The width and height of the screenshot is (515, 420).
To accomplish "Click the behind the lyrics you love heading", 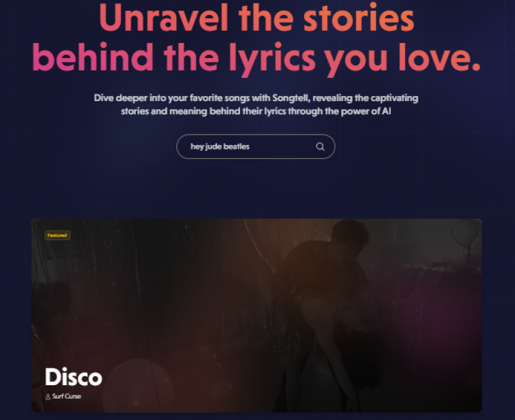I will [256, 59].
